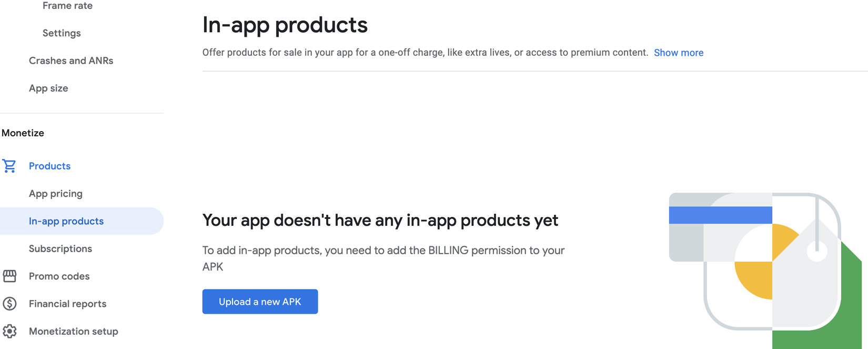868x349 pixels.
Task: Navigate to Subscriptions
Action: (60, 248)
